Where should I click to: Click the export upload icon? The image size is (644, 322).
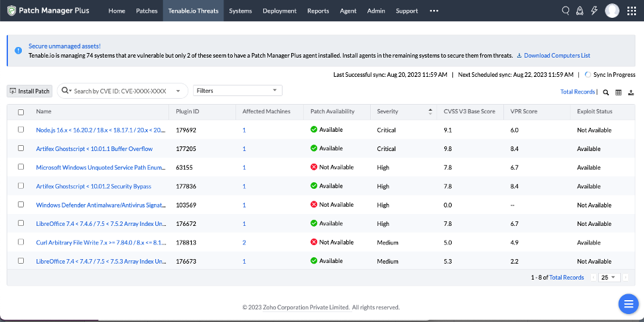631,92
